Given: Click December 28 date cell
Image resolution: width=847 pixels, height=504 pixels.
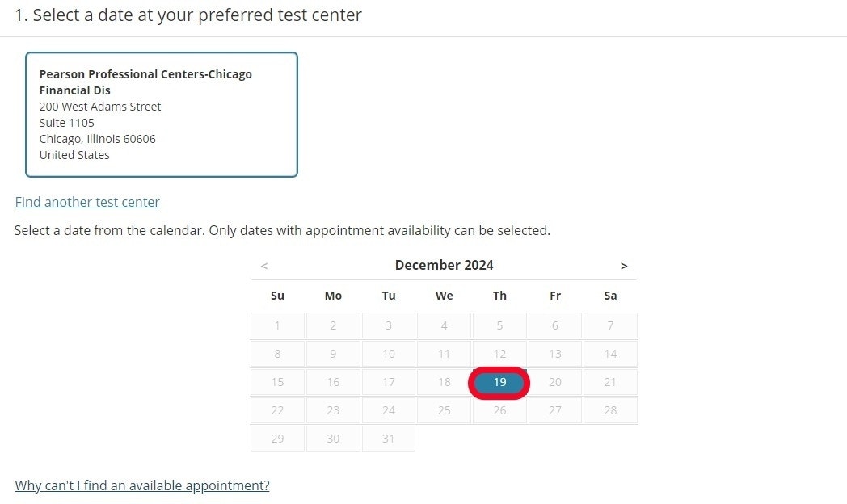Looking at the screenshot, I should pos(610,410).
